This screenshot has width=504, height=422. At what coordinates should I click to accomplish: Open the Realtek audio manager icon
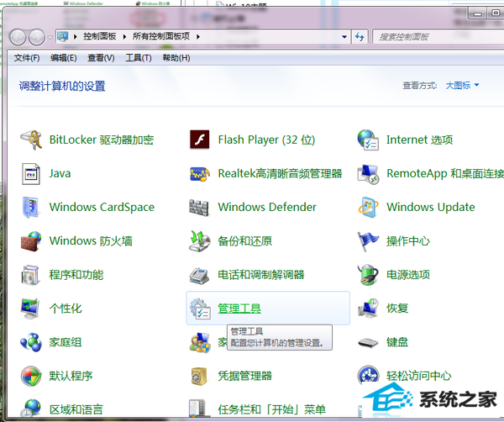pos(200,174)
